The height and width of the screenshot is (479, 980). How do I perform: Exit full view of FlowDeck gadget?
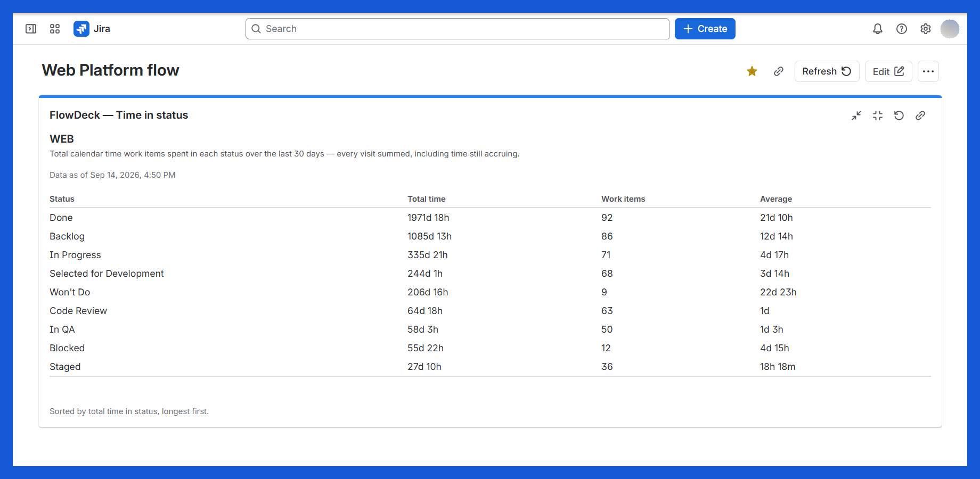(878, 115)
